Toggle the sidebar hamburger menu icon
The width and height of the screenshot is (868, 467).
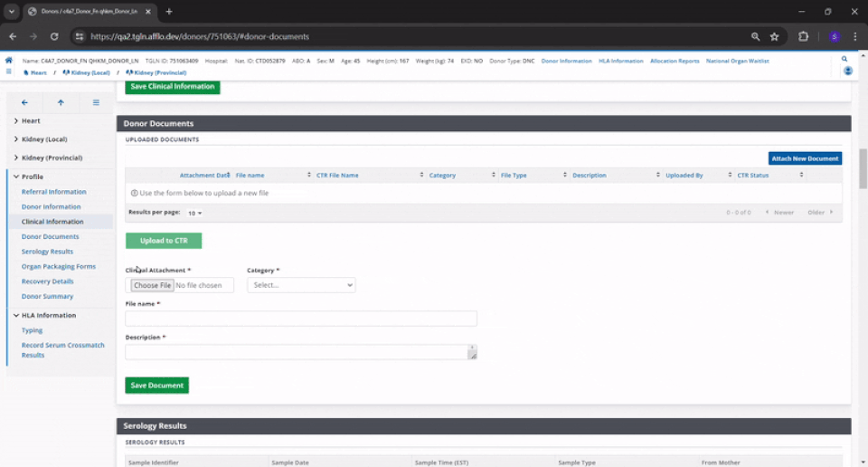pos(96,102)
